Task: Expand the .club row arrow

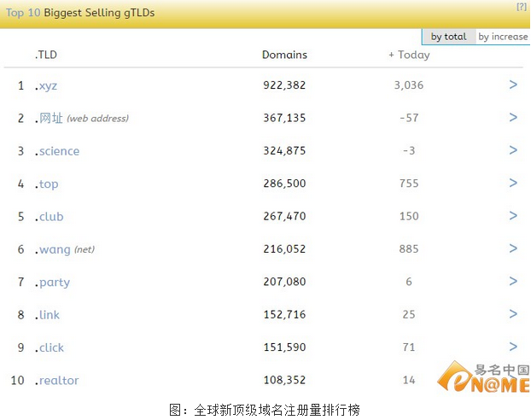Action: coord(513,216)
